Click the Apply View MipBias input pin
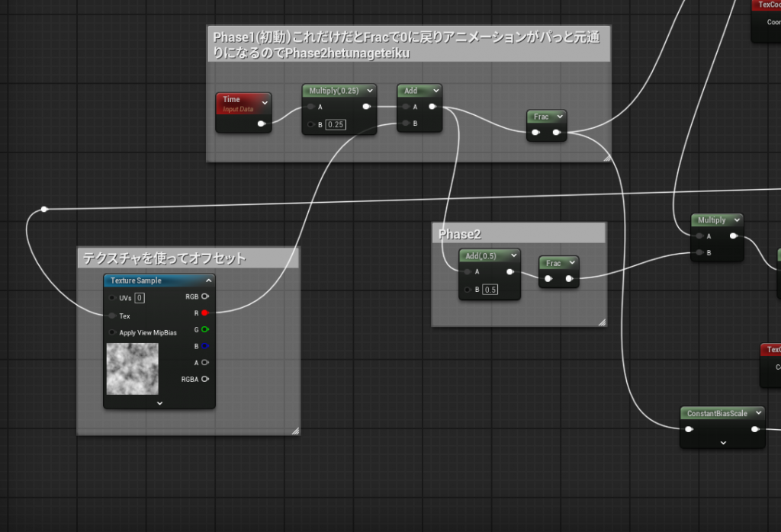Viewport: 781px width, 532px height. [113, 332]
